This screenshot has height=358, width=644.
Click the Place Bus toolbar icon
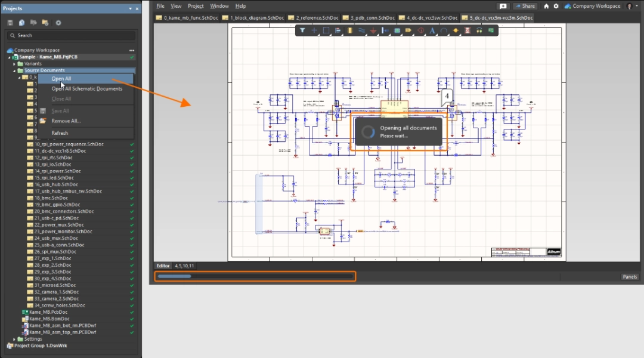pyautogui.click(x=361, y=30)
